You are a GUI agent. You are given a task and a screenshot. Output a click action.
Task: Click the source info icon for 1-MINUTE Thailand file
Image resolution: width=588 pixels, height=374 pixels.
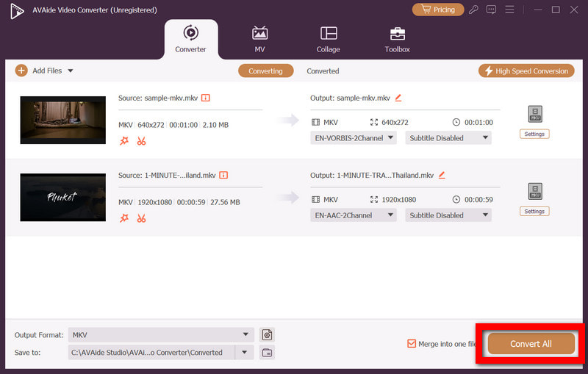coord(223,176)
